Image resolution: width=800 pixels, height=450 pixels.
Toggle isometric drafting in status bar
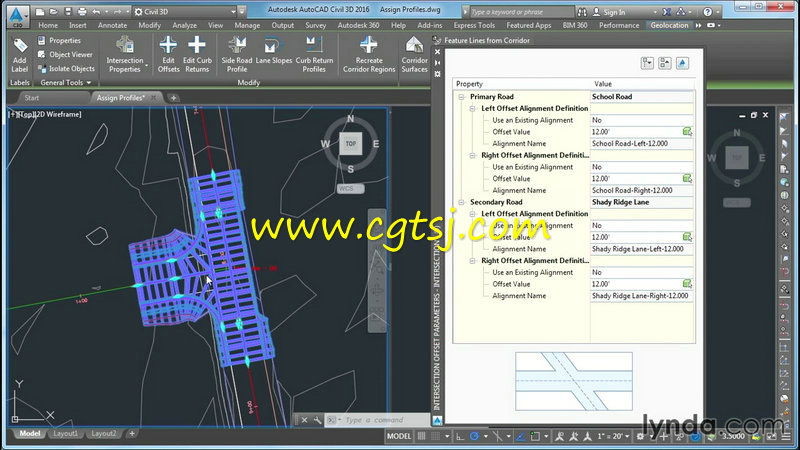pyautogui.click(x=497, y=436)
